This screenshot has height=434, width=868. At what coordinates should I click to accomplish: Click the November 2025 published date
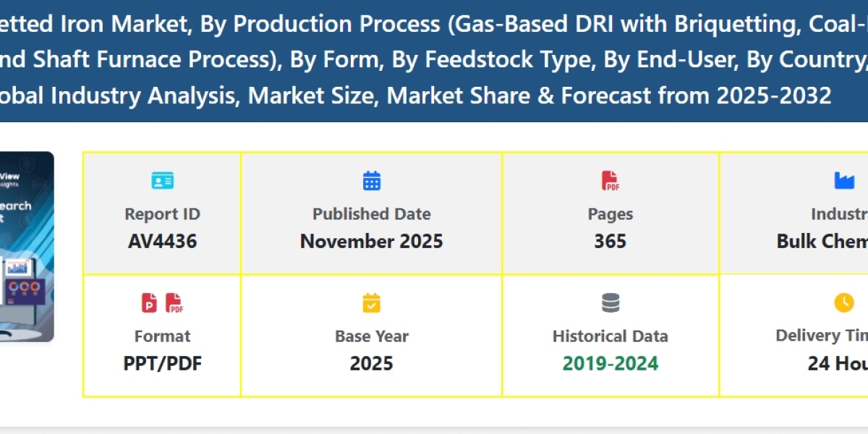pos(371,241)
